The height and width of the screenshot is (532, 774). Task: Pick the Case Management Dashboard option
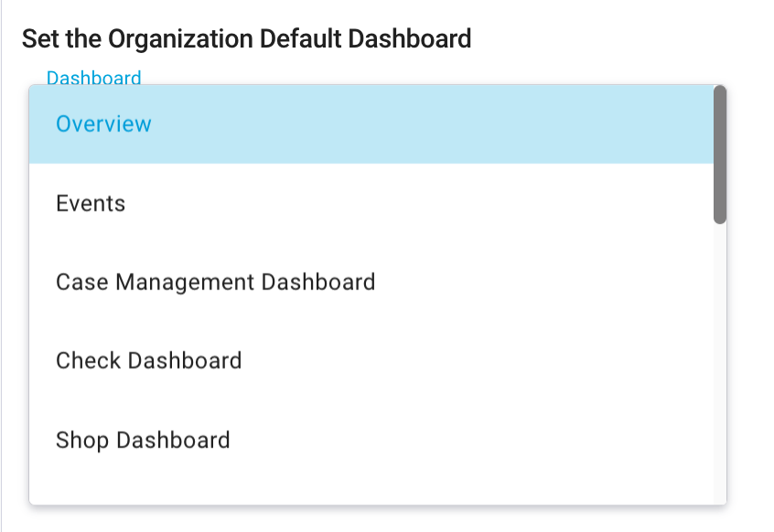coord(371,282)
